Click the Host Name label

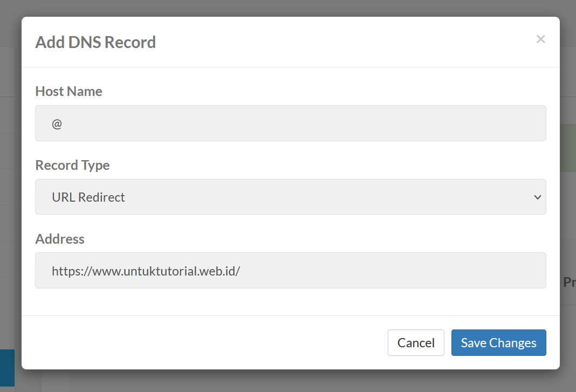pos(68,91)
